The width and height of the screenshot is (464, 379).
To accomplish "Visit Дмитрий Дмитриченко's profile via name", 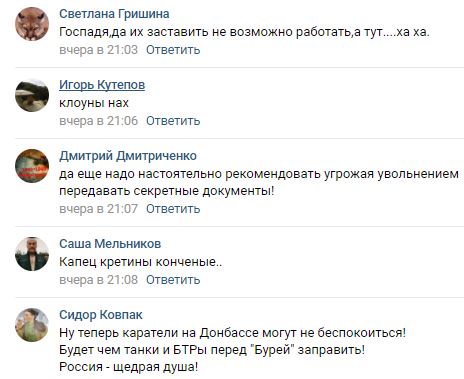I will tap(128, 156).
